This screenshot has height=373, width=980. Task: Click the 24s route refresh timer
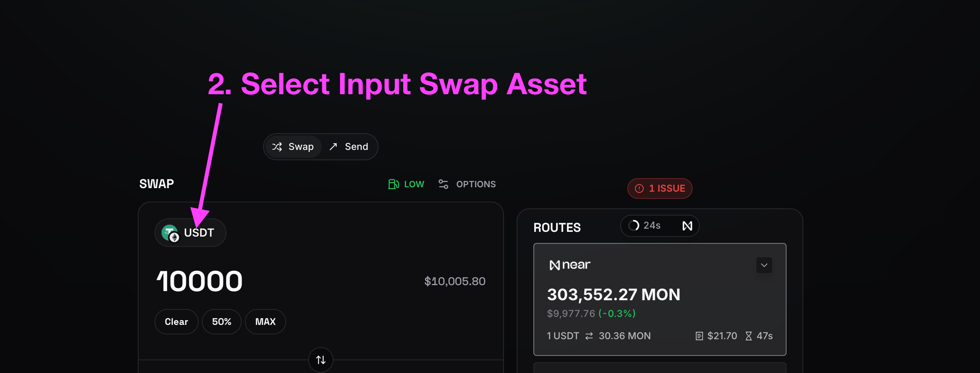[x=644, y=226]
